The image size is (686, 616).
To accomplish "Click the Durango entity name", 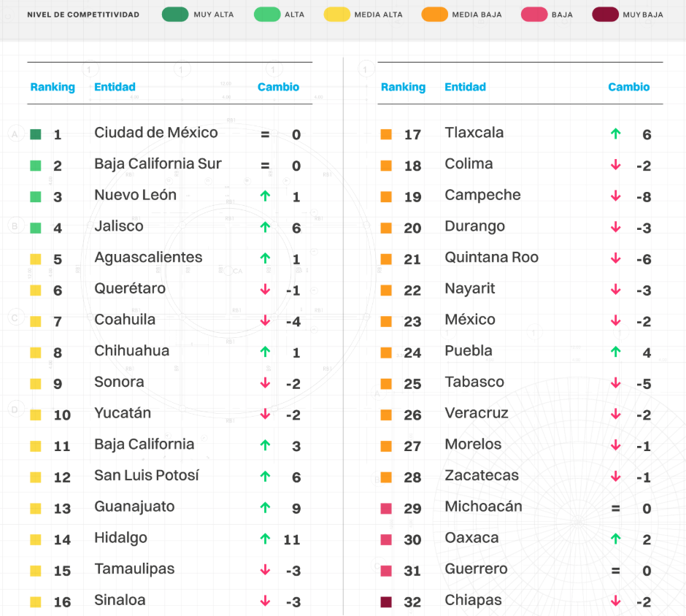I will 474,227.
